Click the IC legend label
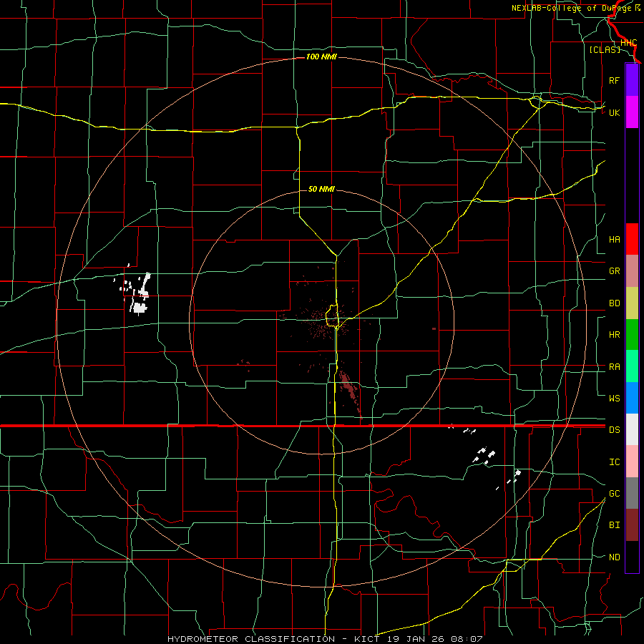The image size is (644, 644). pyautogui.click(x=614, y=462)
